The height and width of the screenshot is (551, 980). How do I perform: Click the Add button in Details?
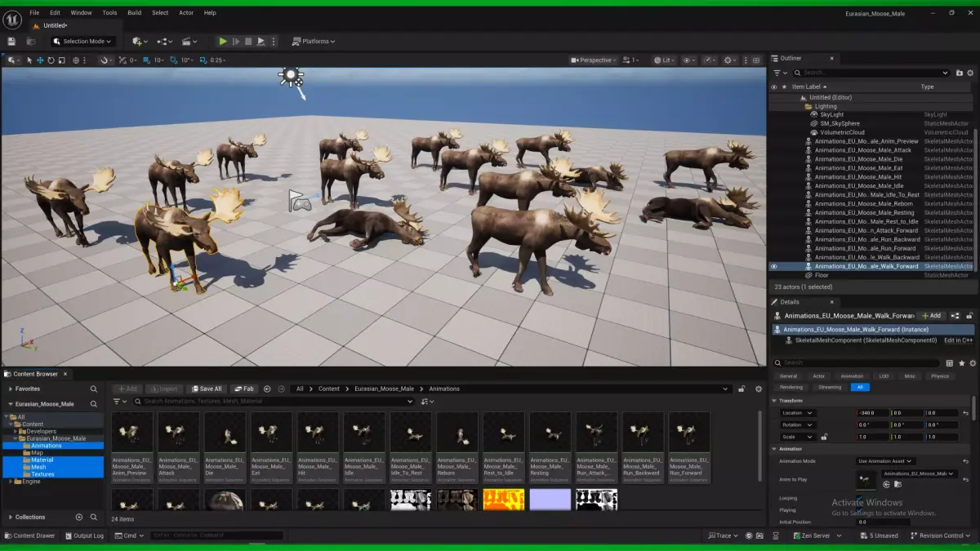[x=930, y=315]
